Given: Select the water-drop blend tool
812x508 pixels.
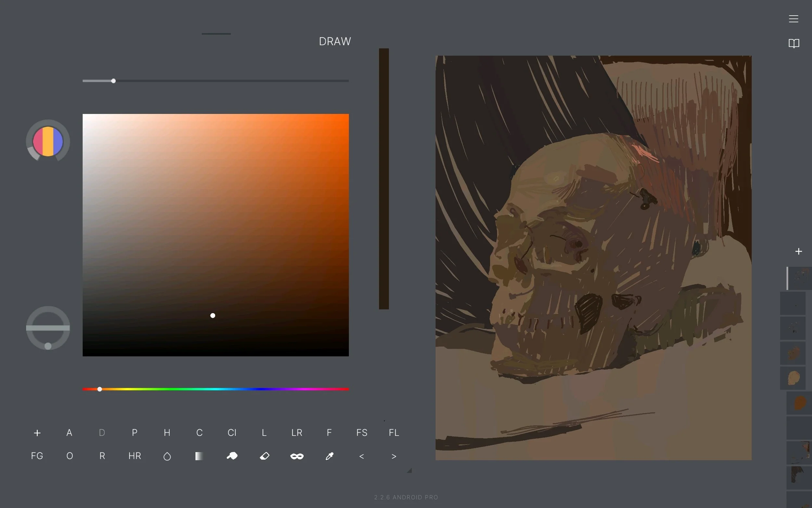Looking at the screenshot, I should click(167, 456).
